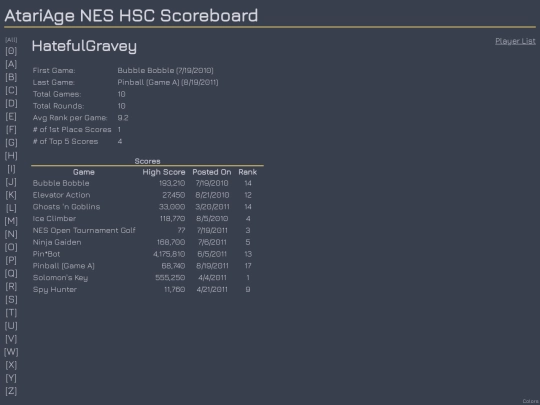Filter players by letter [K]
This screenshot has width=540, height=405.
click(x=11, y=195)
